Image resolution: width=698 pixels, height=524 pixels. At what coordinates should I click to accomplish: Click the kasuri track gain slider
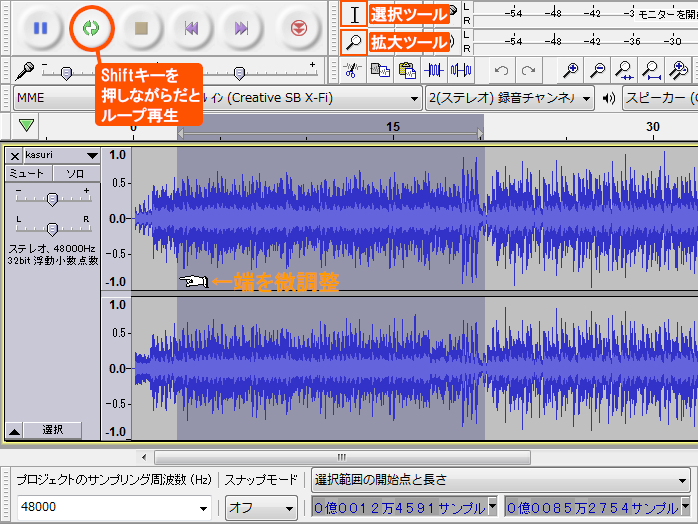coord(52,199)
